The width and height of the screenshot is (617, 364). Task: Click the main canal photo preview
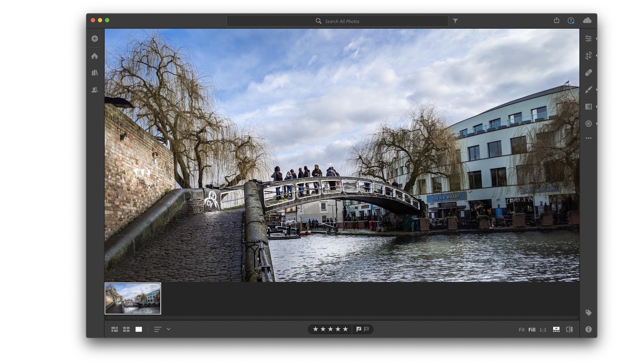(342, 155)
